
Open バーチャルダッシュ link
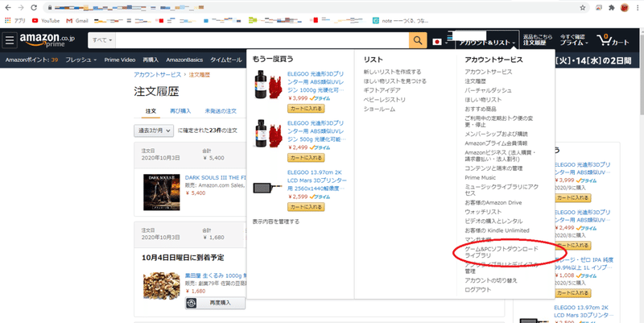pyautogui.click(x=489, y=90)
